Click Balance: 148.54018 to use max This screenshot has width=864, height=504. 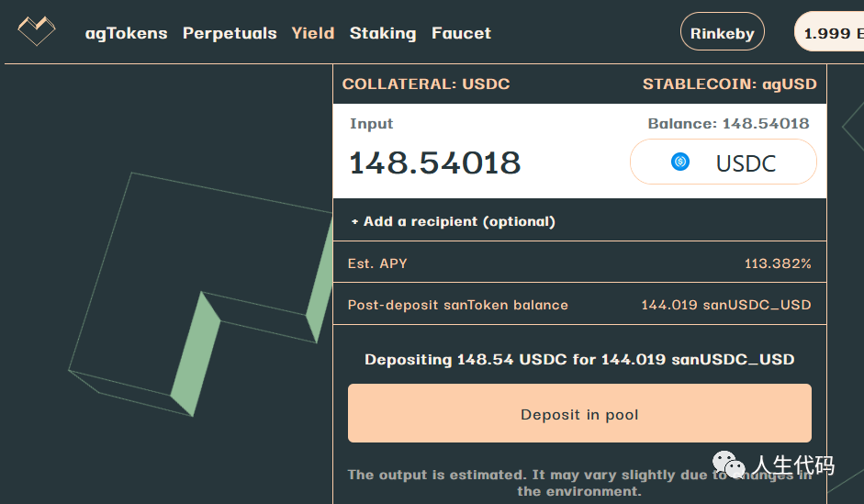coord(728,123)
